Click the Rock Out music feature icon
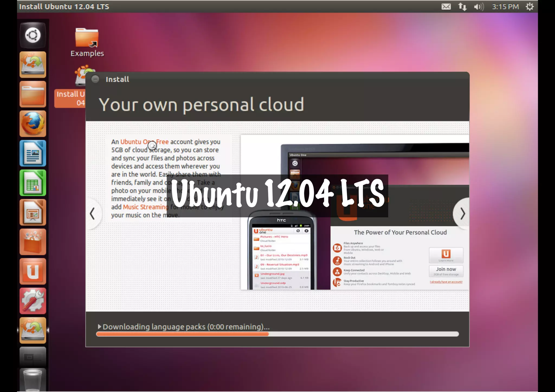 (x=337, y=261)
